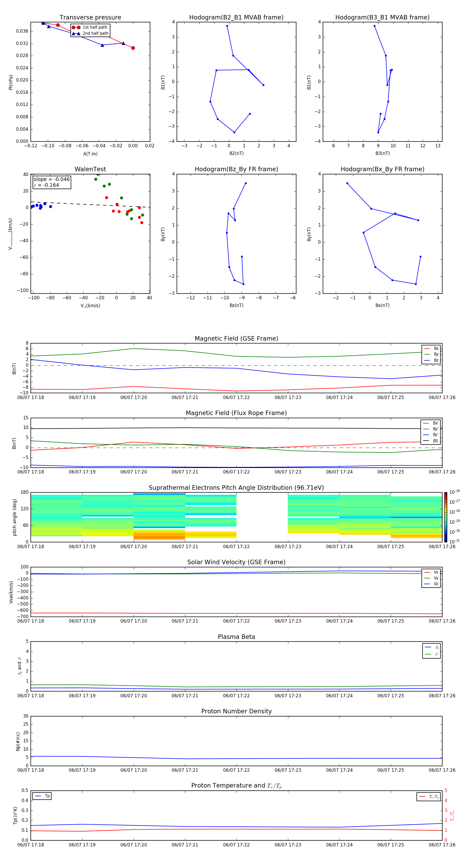Select the Te/Tp legend entry
This screenshot has height=868, width=473.
coord(429,797)
